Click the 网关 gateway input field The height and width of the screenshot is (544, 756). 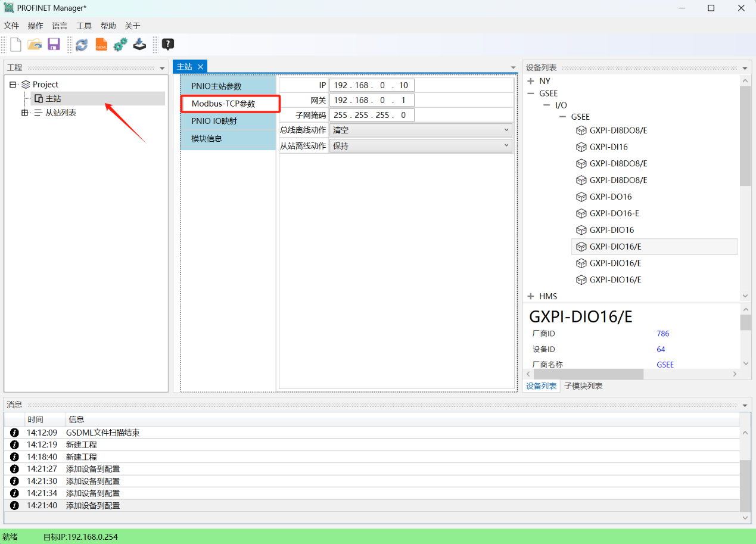click(372, 100)
